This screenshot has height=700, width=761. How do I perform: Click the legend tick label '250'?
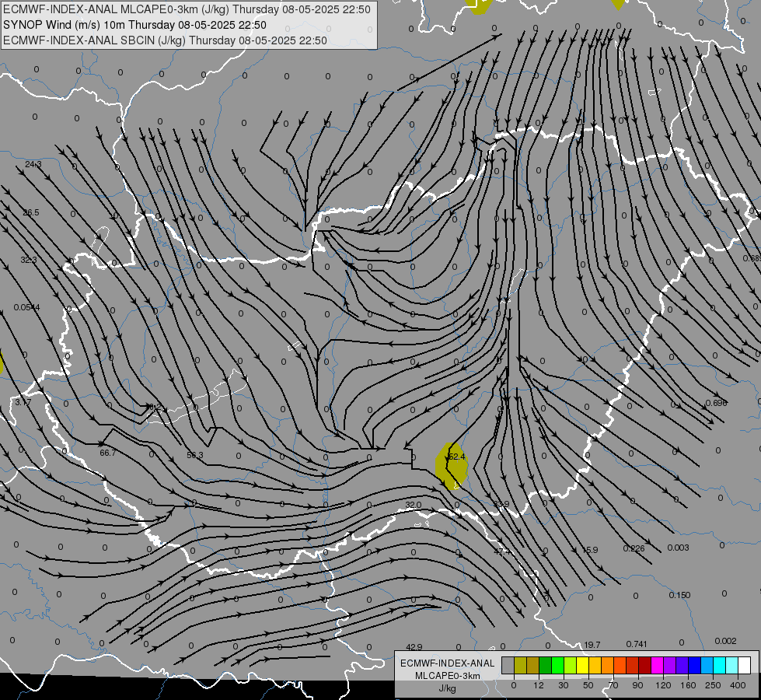coord(713,685)
